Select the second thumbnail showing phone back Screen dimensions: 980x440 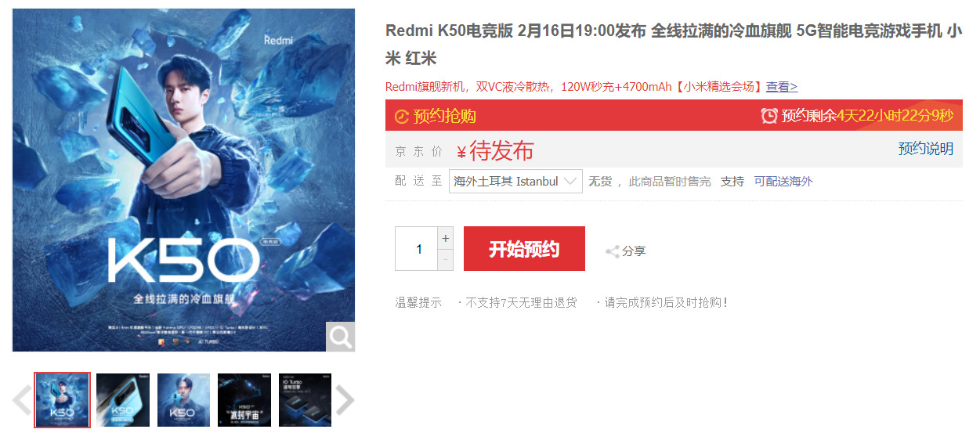pos(123,400)
